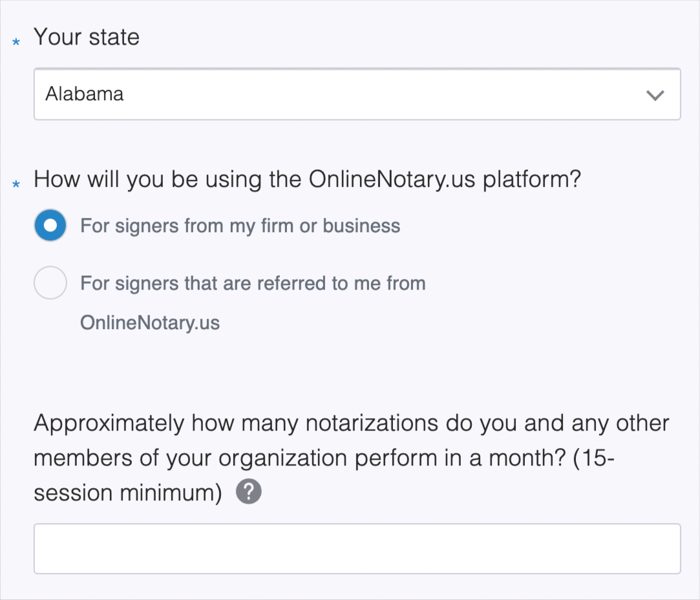Choose the 'referred to me from' label text
The width and height of the screenshot is (700, 600).
coord(252,283)
